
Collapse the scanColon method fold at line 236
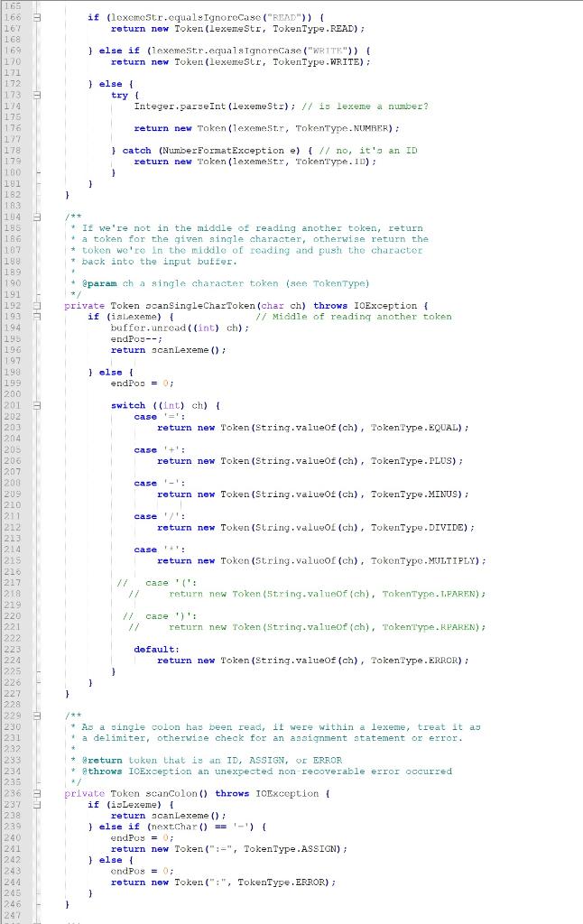(x=36, y=794)
